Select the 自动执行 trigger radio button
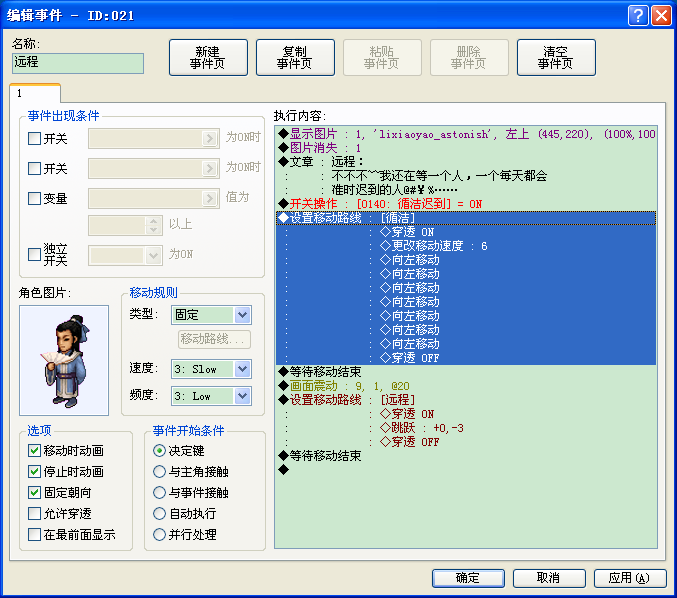This screenshot has width=677, height=598. tap(159, 513)
